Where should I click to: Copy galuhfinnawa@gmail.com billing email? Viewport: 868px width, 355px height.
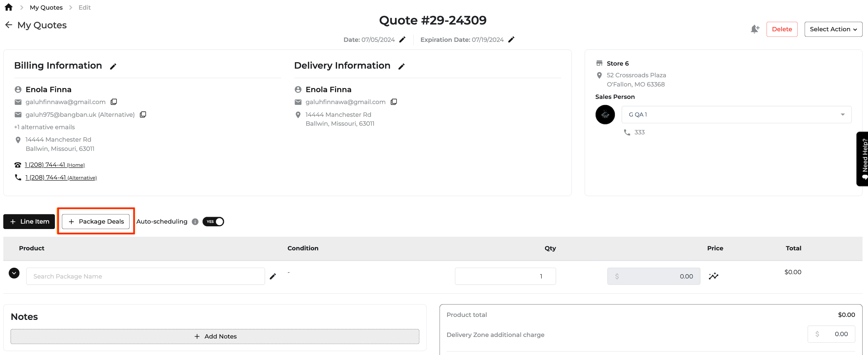click(114, 102)
